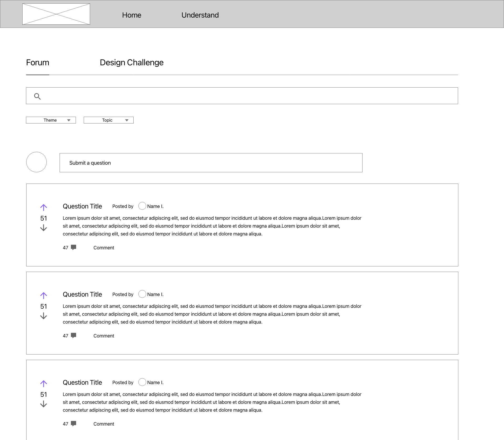Open Name I. profile on third post

coord(155,383)
